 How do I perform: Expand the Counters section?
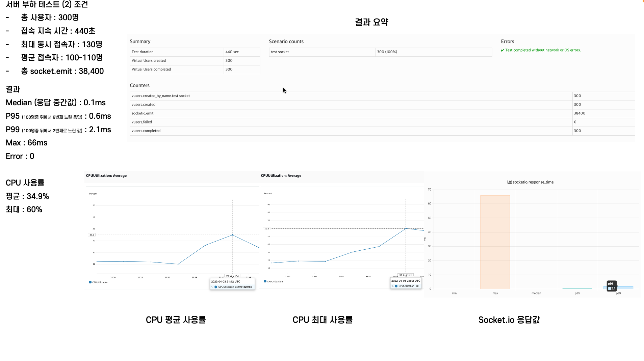(x=140, y=85)
